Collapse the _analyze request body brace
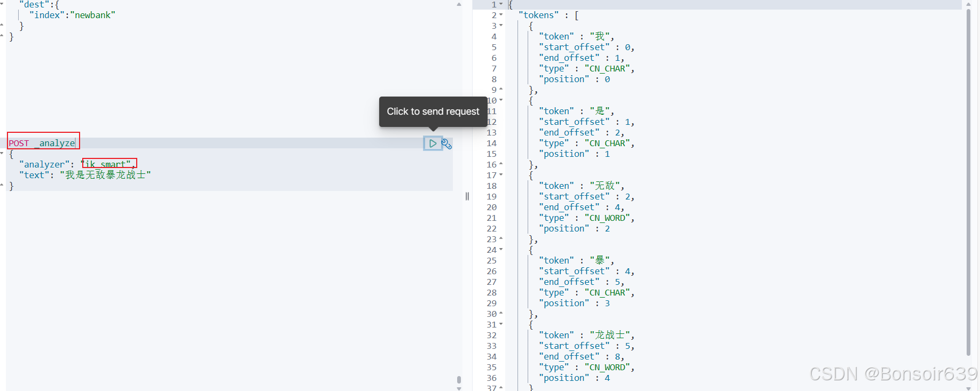Image resolution: width=980 pixels, height=391 pixels. pos(2,154)
